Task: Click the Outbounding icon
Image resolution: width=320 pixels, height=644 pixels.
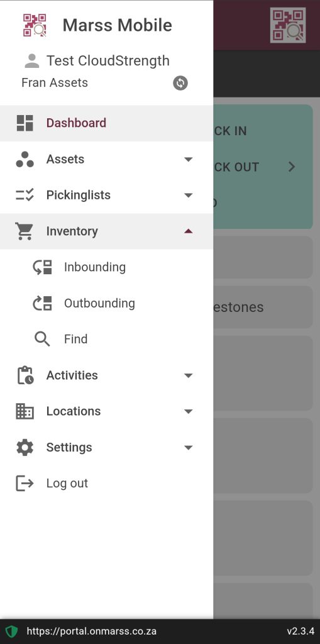Action: 42,303
